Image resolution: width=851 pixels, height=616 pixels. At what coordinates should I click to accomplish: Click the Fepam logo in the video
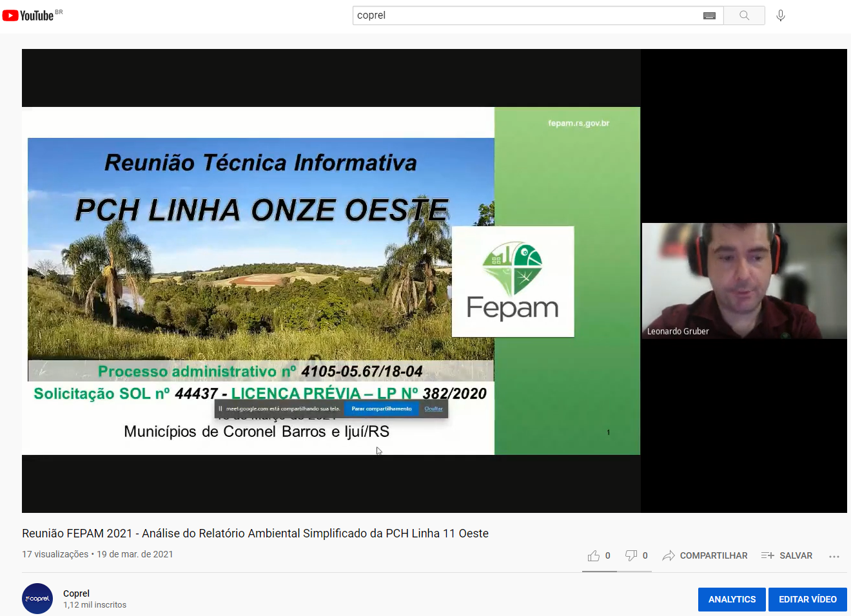point(513,282)
